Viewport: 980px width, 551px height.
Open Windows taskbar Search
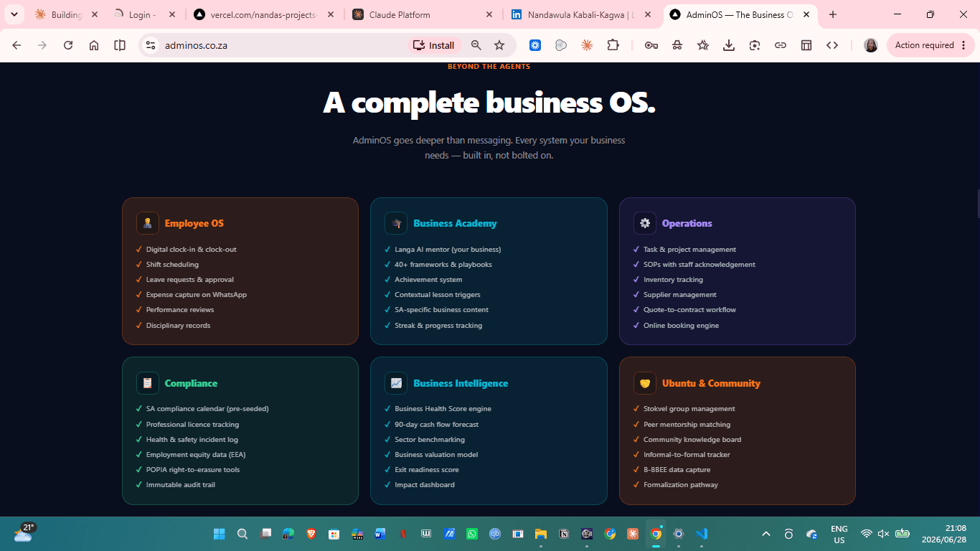242,534
